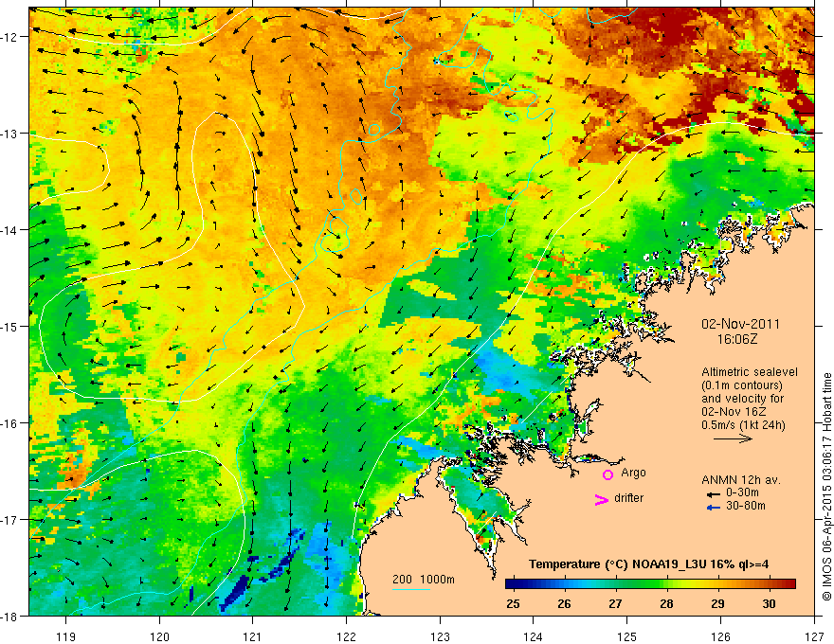Click the 0.5m/s velocity scale arrow
The height and width of the screenshot is (644, 834).
pyautogui.click(x=733, y=438)
